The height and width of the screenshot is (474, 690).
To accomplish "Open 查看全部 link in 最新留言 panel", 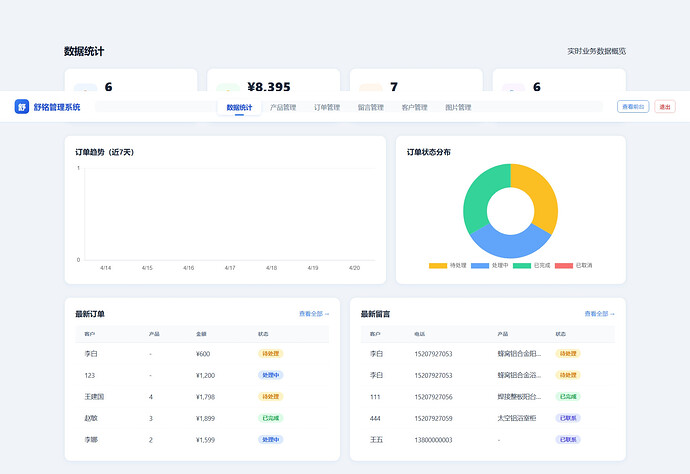I will tap(599, 314).
